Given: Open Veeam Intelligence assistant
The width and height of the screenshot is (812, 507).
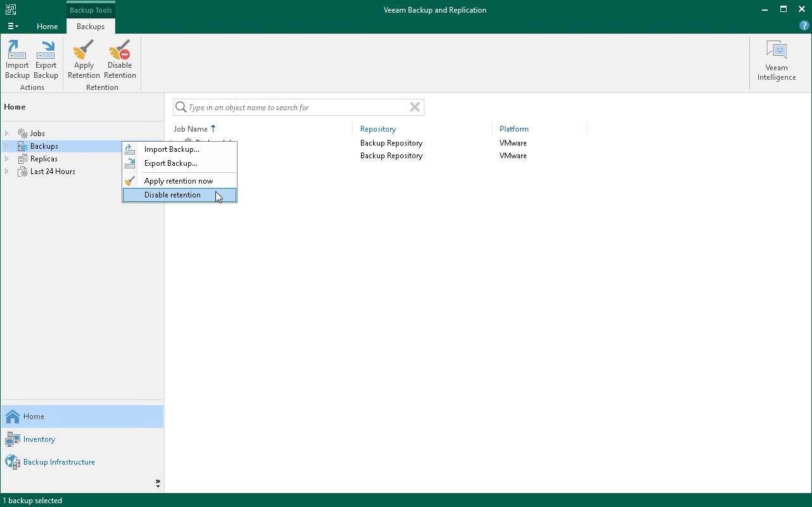Looking at the screenshot, I should pyautogui.click(x=777, y=61).
